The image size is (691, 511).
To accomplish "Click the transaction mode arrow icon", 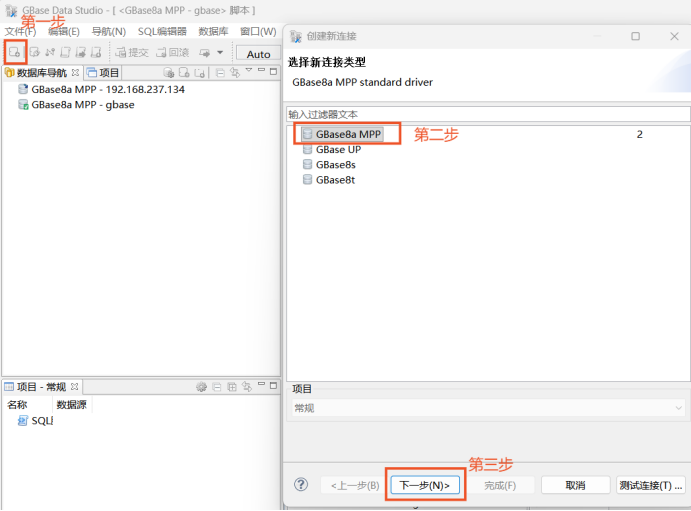I will point(204,53).
